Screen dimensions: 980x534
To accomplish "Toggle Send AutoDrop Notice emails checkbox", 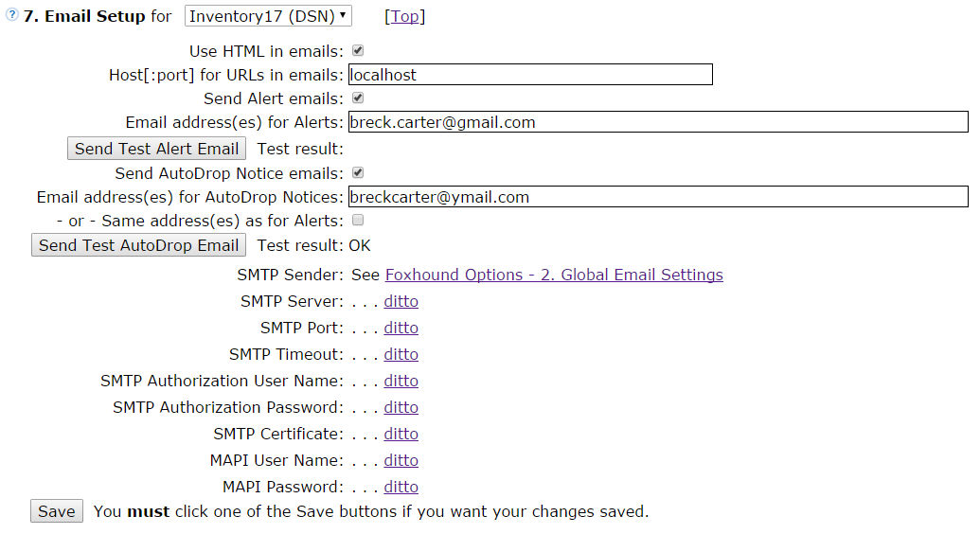I will coord(358,172).
